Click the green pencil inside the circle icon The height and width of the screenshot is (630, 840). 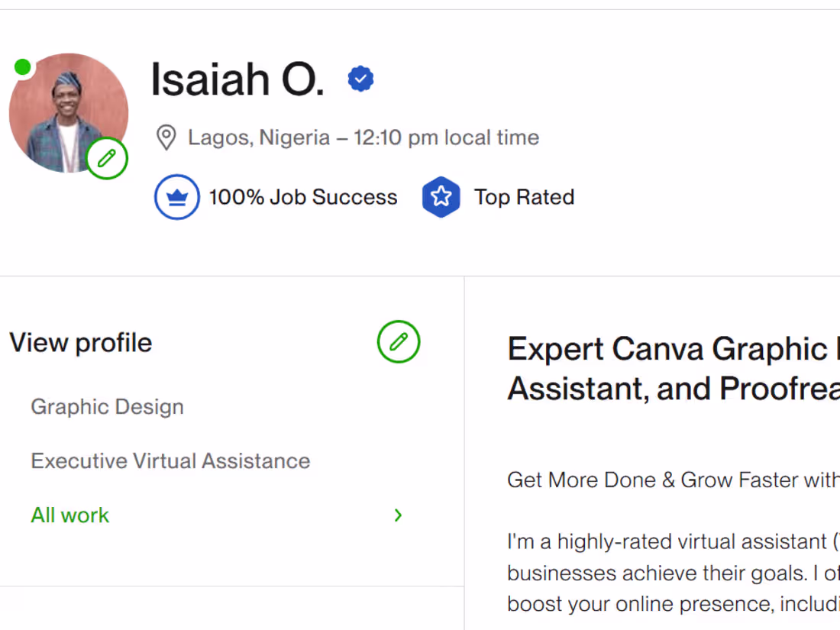[107, 158]
